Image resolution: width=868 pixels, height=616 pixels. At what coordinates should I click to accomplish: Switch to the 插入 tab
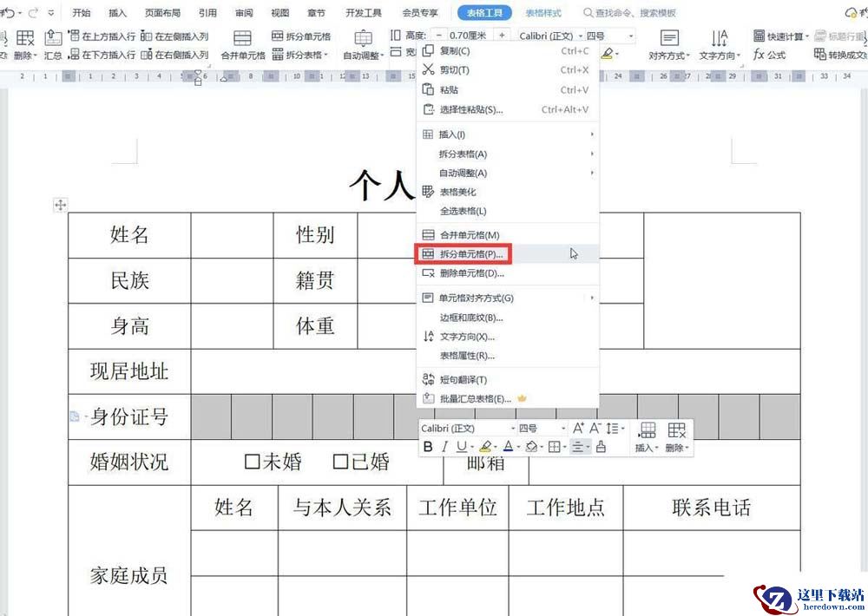tap(117, 13)
